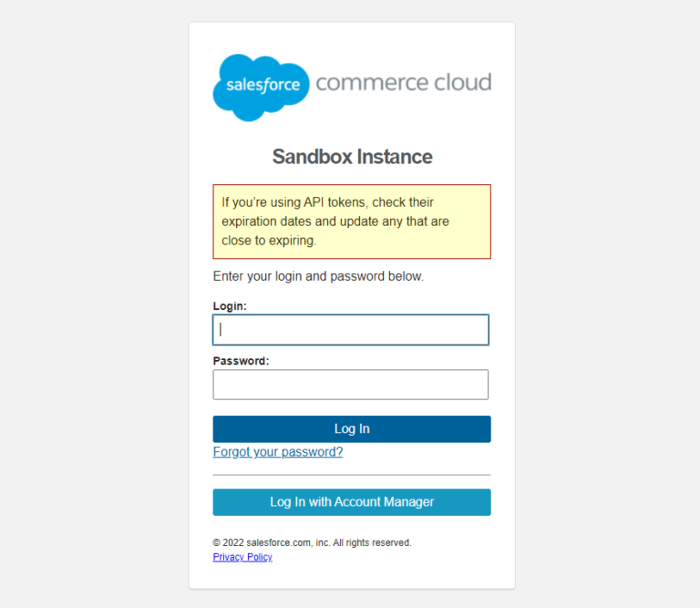Click the word 'cloud' in header logo
This screenshot has height=608, width=700.
click(462, 82)
